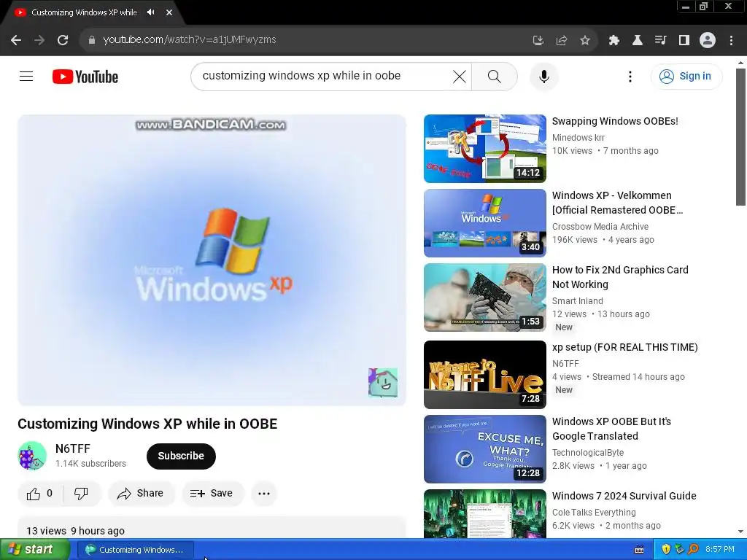This screenshot has height=560, width=747.
Task: Open xp setup live stream thumbnail
Action: click(x=485, y=375)
